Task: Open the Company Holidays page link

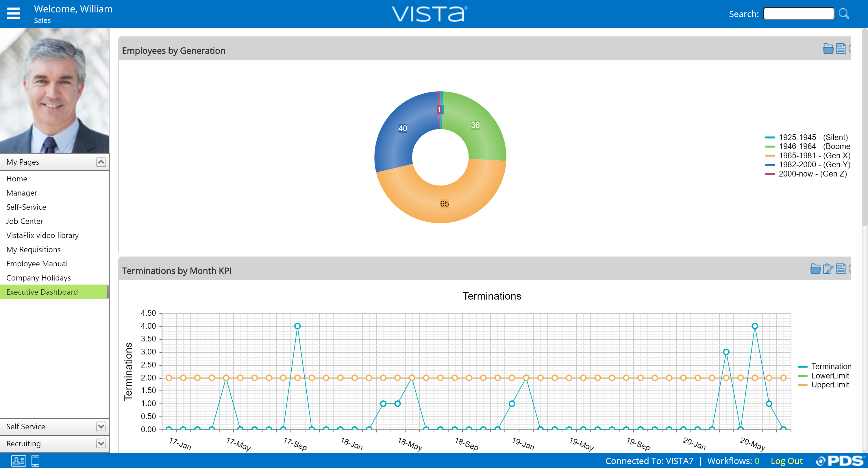Action: click(x=38, y=278)
